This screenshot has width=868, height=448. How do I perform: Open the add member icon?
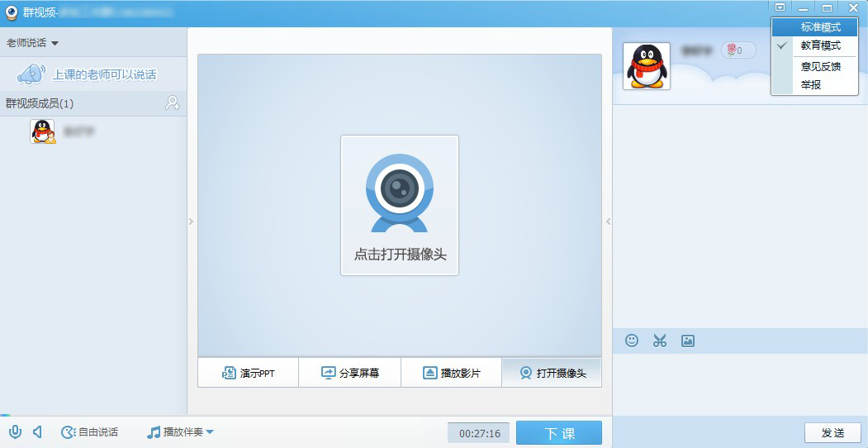pos(173,103)
